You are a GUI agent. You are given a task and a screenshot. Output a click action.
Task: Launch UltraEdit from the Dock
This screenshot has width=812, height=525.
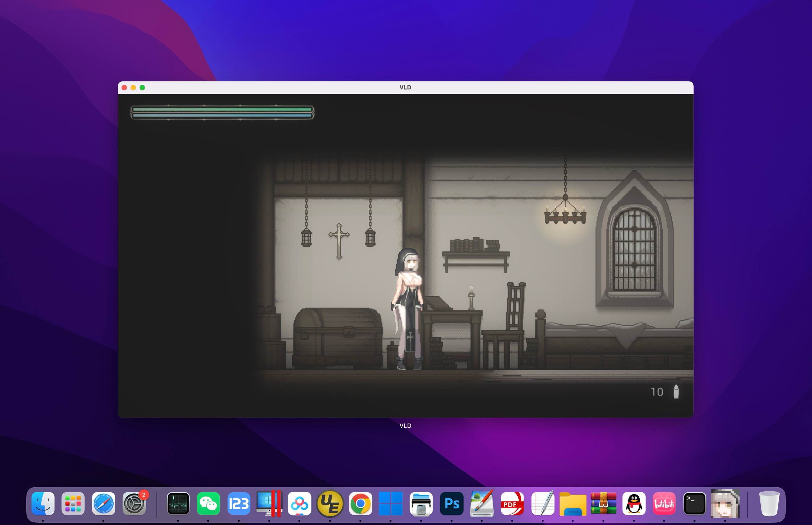330,504
